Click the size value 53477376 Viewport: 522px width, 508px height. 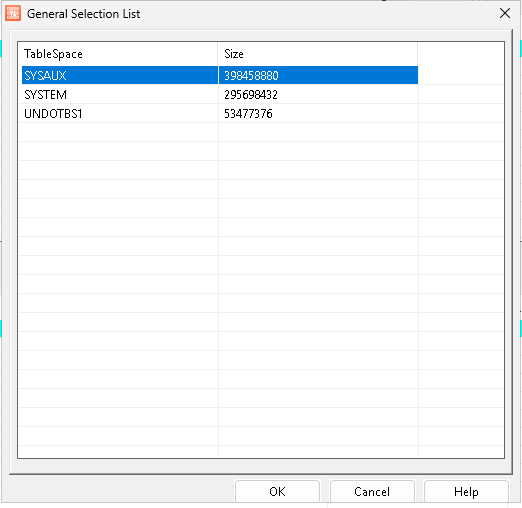pos(248,114)
